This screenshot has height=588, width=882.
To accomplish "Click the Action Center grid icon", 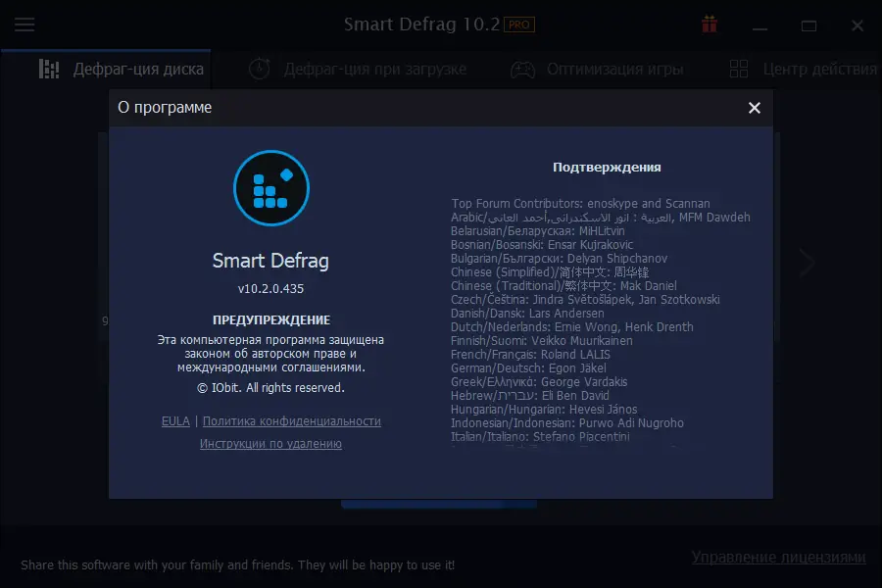I will (740, 69).
